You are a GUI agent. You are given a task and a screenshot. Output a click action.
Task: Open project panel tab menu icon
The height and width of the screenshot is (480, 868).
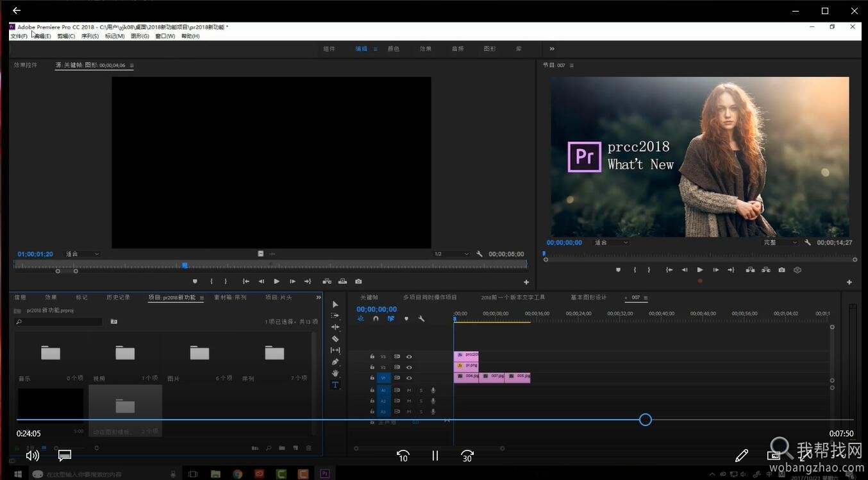click(x=201, y=298)
